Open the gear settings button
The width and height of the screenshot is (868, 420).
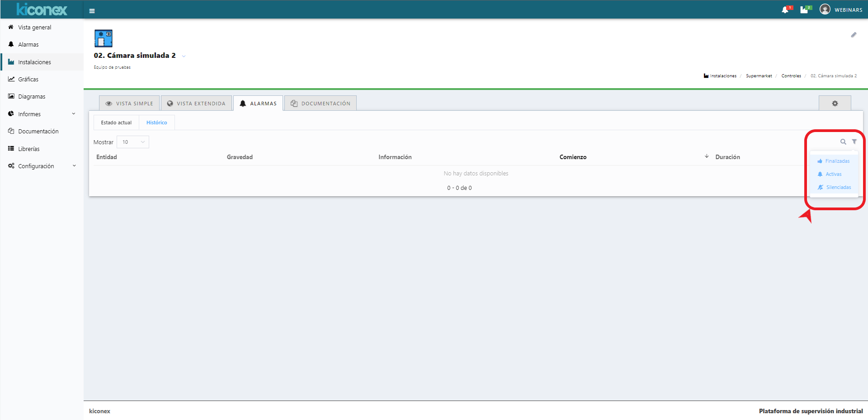pos(835,104)
